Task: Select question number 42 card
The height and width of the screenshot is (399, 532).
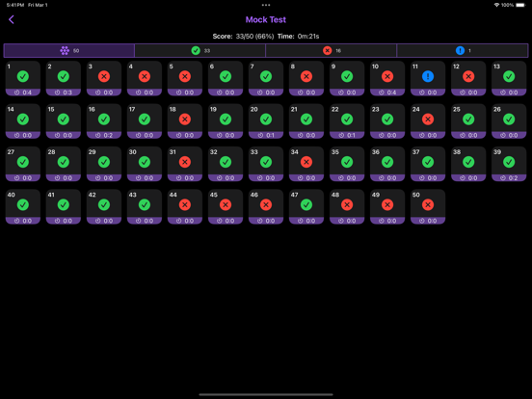Action: tap(104, 206)
